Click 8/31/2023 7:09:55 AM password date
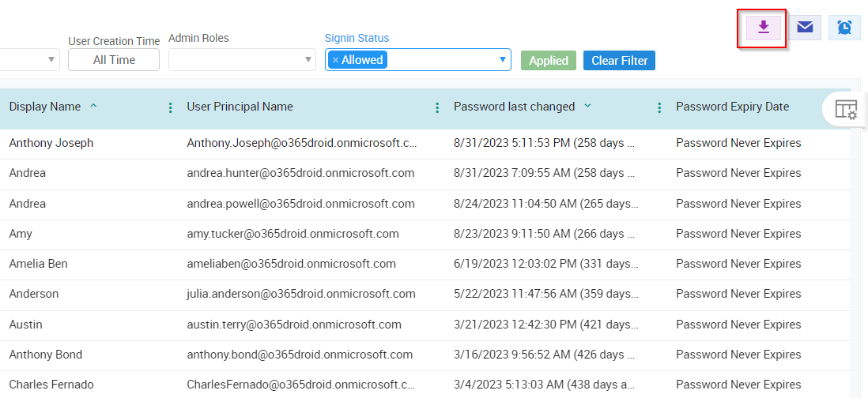The height and width of the screenshot is (398, 868). [544, 173]
